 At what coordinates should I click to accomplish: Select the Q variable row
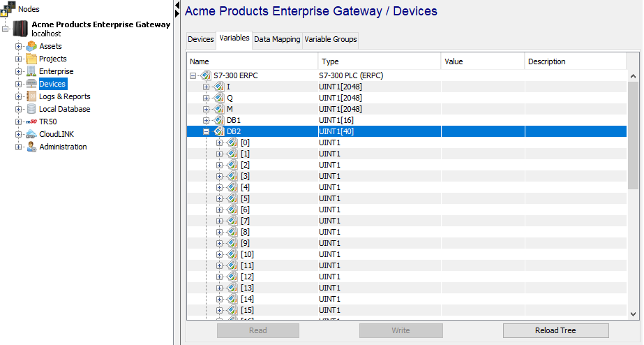point(407,98)
